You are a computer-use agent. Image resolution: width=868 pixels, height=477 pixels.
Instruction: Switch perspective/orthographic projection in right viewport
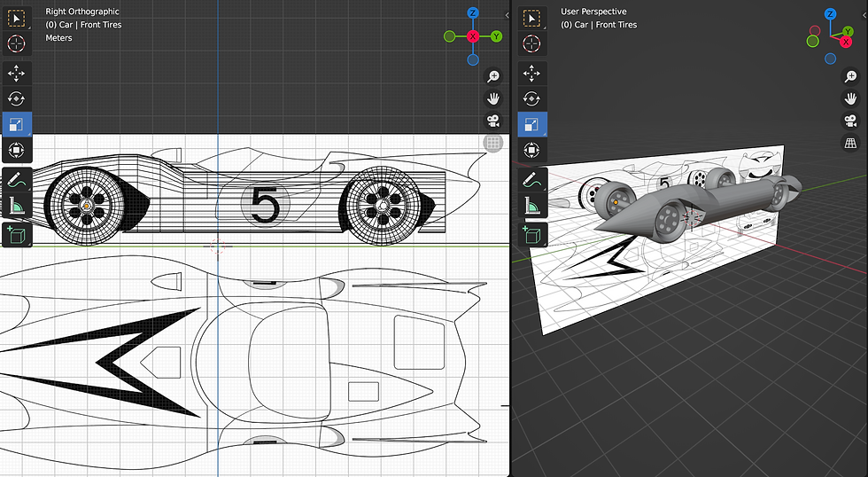[x=850, y=143]
